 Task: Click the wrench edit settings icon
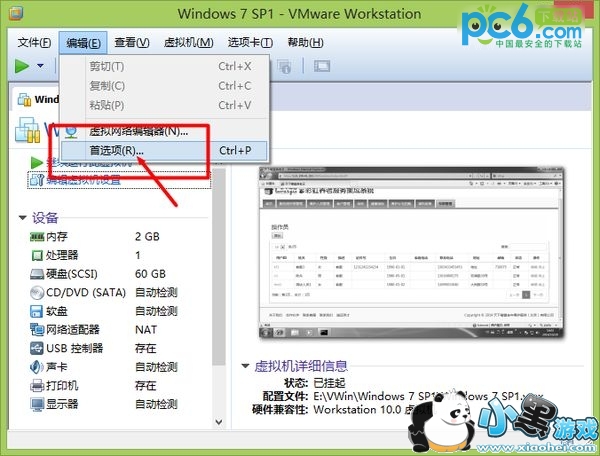pyautogui.click(x=37, y=180)
